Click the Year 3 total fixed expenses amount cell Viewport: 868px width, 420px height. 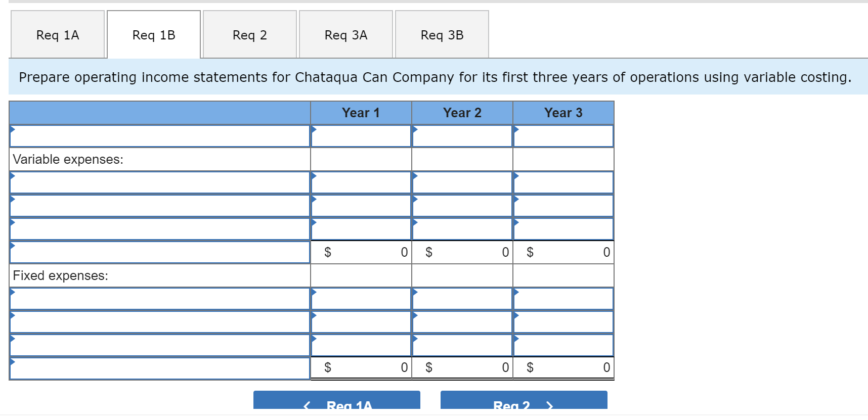563,367
